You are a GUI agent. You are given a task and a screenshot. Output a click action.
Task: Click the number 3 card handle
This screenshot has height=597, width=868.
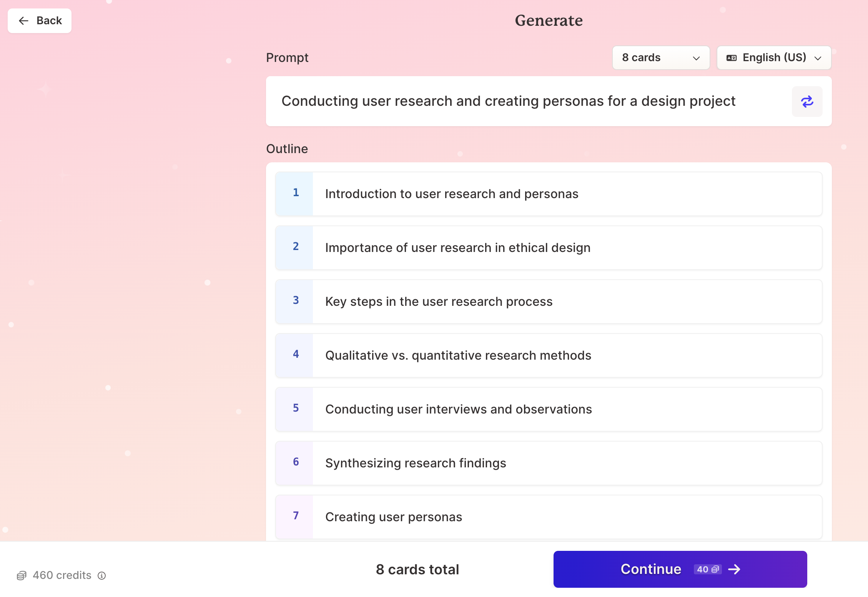tap(294, 302)
